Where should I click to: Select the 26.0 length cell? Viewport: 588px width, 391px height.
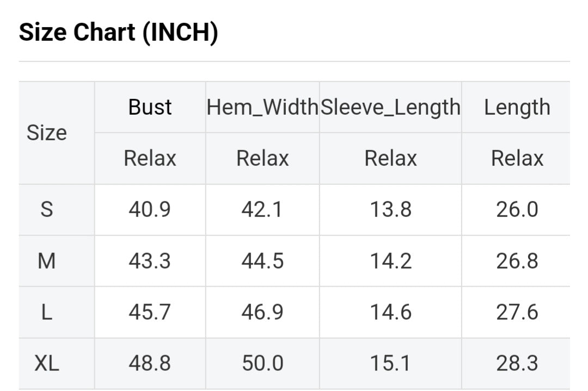point(517,209)
